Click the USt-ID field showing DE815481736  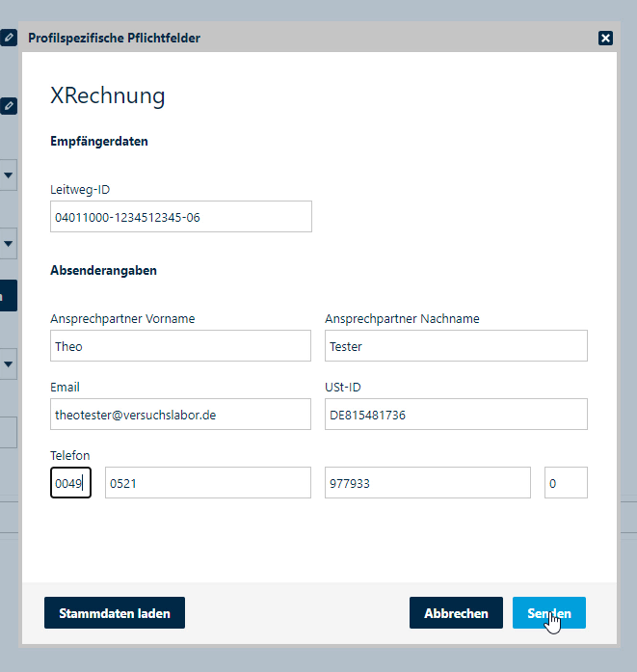click(x=456, y=415)
